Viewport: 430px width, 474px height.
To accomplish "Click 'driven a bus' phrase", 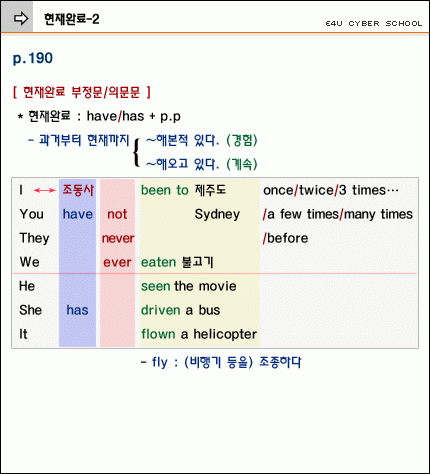I will [x=180, y=310].
